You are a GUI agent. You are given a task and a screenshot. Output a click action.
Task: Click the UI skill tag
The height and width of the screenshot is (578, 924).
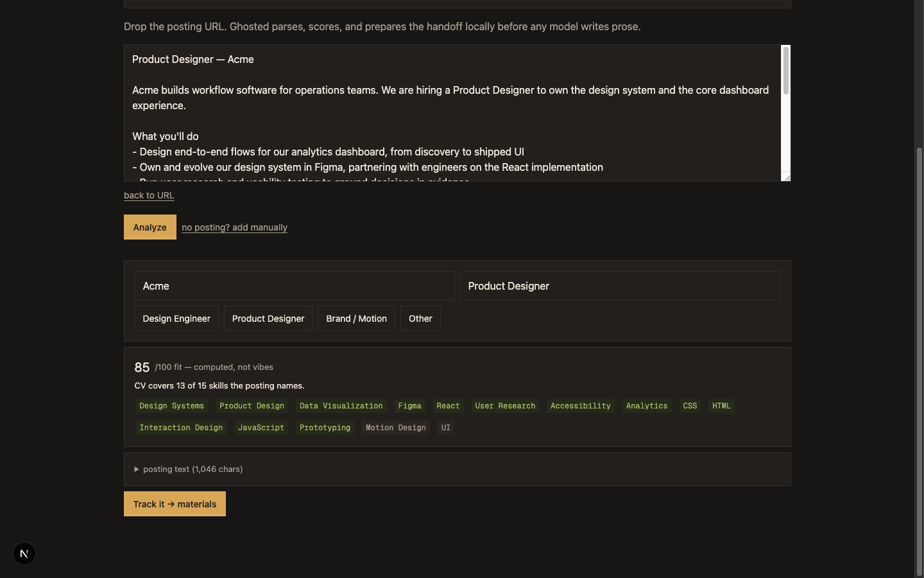(x=446, y=428)
